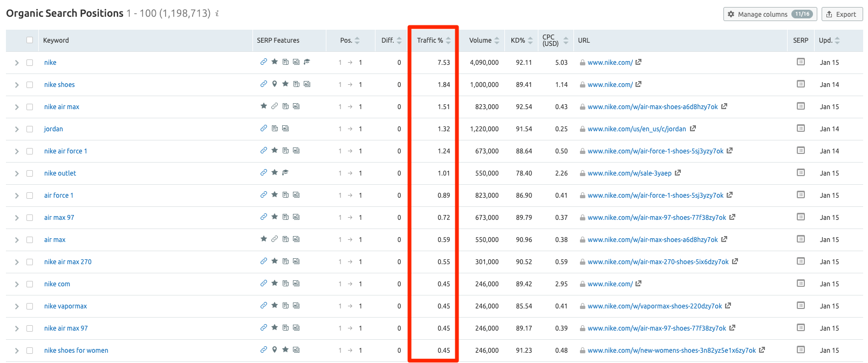Expand the nike air max 97 row
Viewport: 868px width, 363px height.
[x=17, y=328]
